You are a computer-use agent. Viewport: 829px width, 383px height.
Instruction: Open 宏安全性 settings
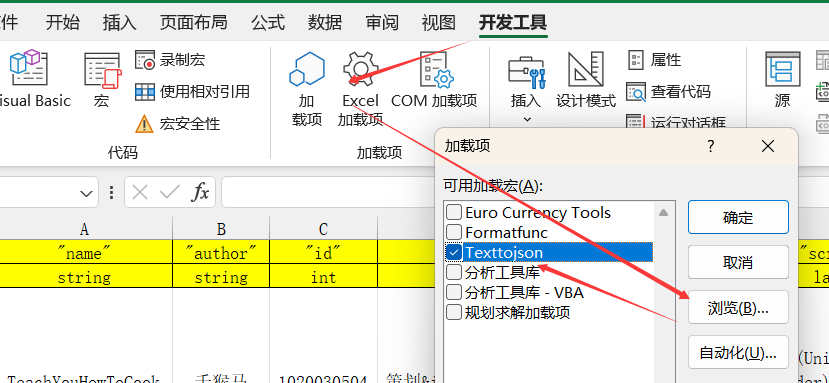point(177,124)
